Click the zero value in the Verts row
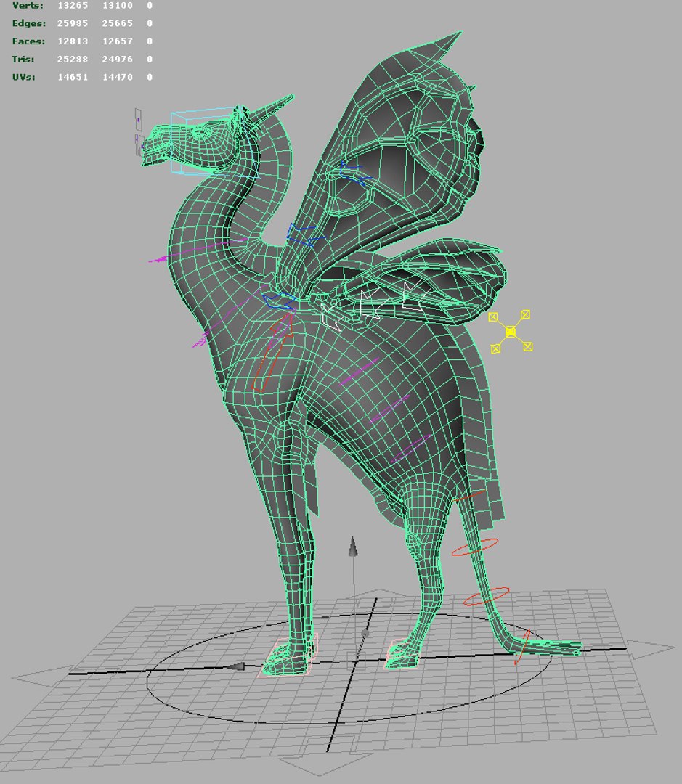 (150, 6)
